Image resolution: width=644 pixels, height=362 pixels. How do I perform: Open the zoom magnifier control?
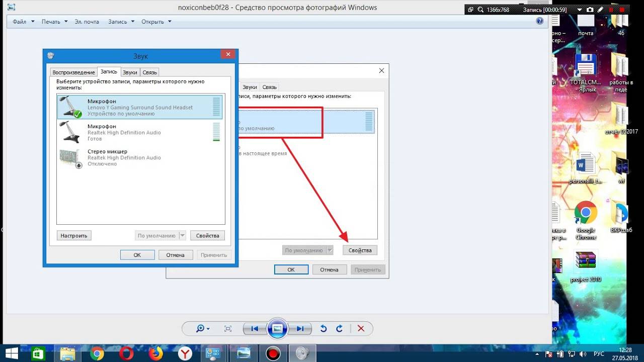click(203, 328)
